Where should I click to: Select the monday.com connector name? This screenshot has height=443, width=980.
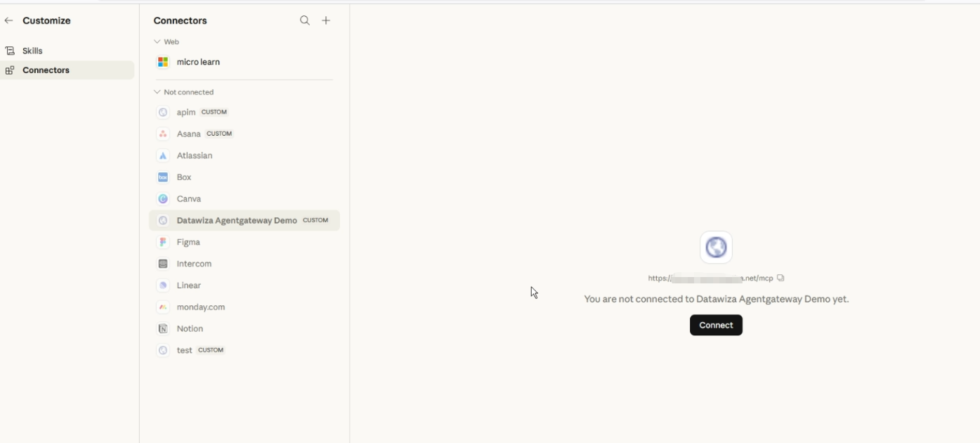click(x=201, y=307)
